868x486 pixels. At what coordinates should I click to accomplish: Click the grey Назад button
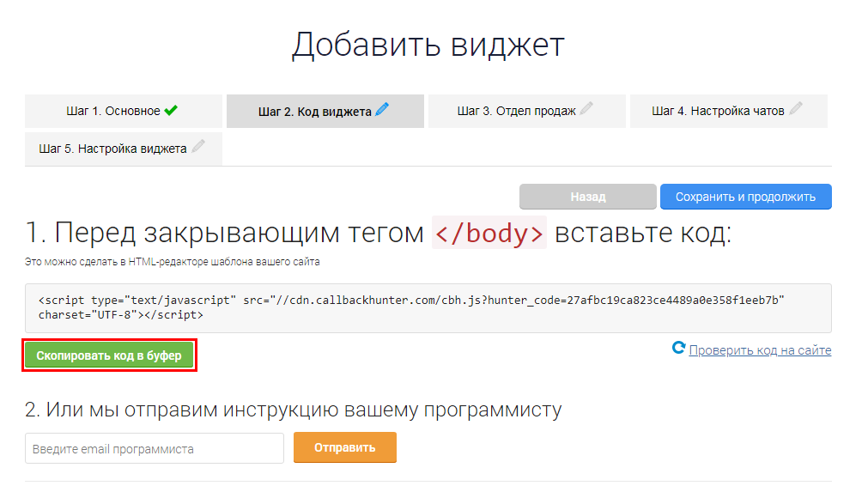588,197
